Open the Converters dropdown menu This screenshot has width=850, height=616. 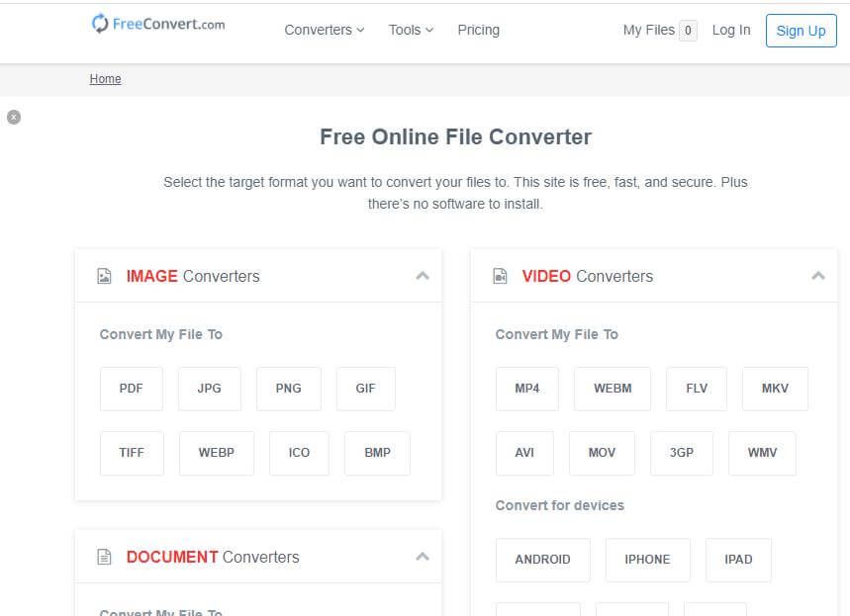(324, 30)
